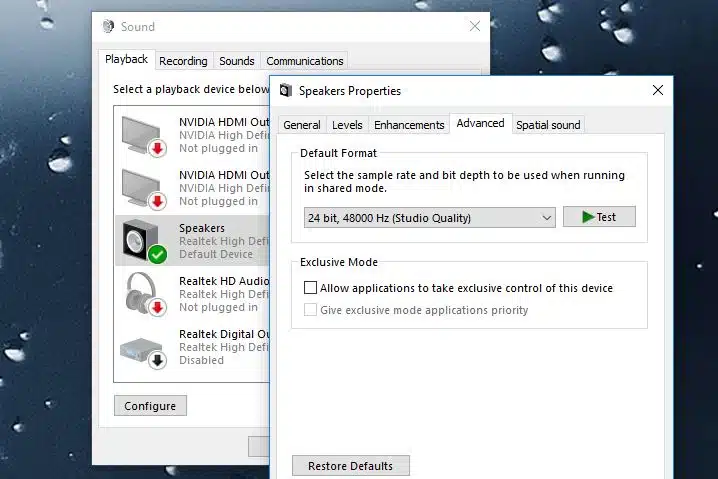Click the Sound window speaker title icon
Screen dimensions: 718x479
pyautogui.click(x=109, y=27)
